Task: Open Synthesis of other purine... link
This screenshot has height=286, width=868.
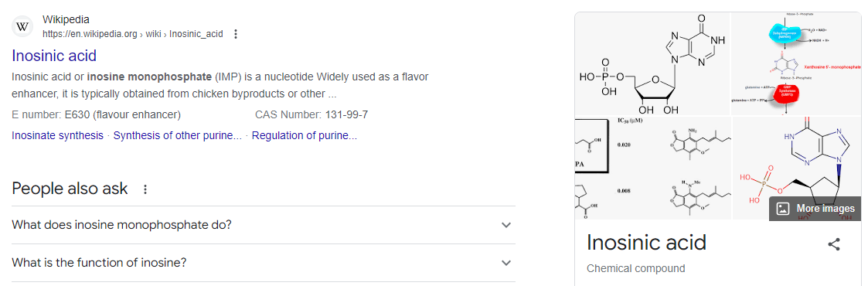Action: tap(178, 135)
